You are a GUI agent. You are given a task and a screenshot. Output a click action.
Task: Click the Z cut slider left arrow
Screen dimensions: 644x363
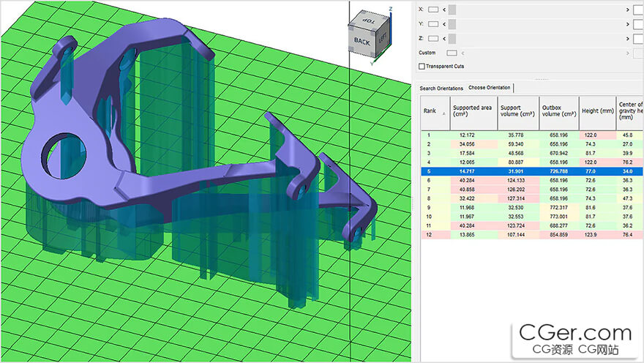pyautogui.click(x=444, y=39)
